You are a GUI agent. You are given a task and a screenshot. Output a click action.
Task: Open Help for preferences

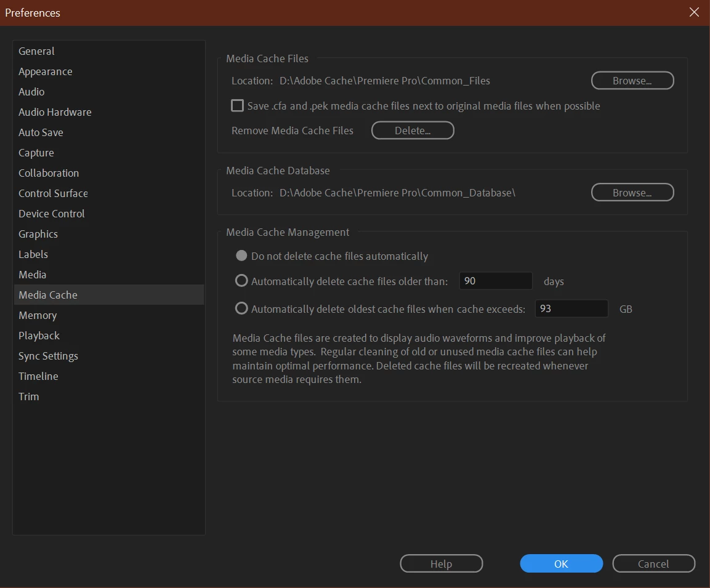click(x=441, y=563)
